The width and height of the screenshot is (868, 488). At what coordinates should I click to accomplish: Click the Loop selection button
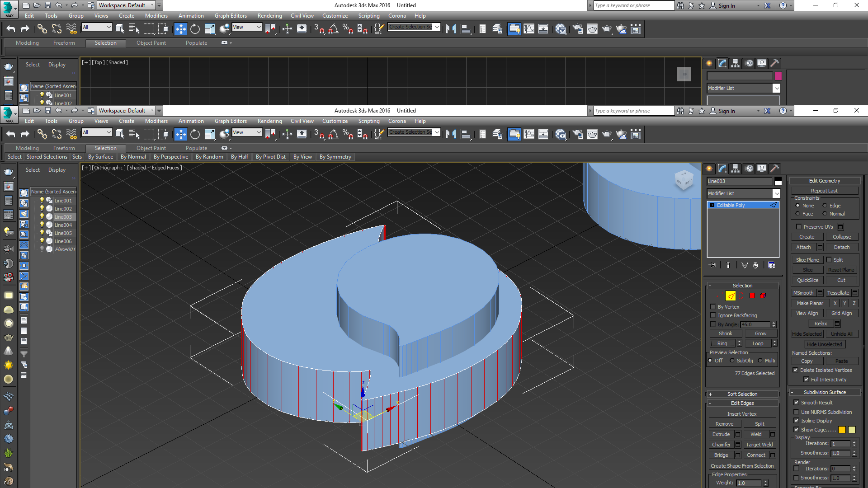[758, 343]
